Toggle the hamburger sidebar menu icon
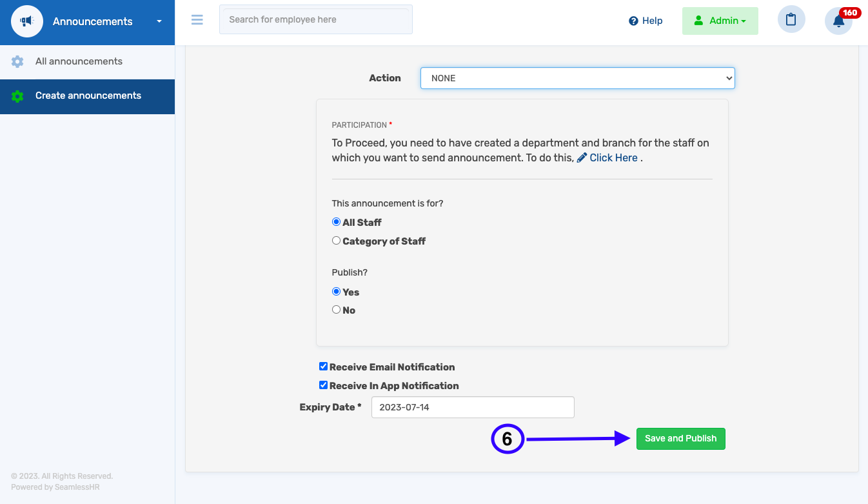868x504 pixels. (197, 20)
